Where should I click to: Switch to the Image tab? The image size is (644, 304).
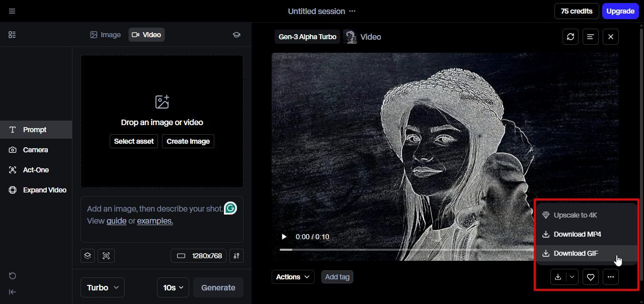click(105, 35)
